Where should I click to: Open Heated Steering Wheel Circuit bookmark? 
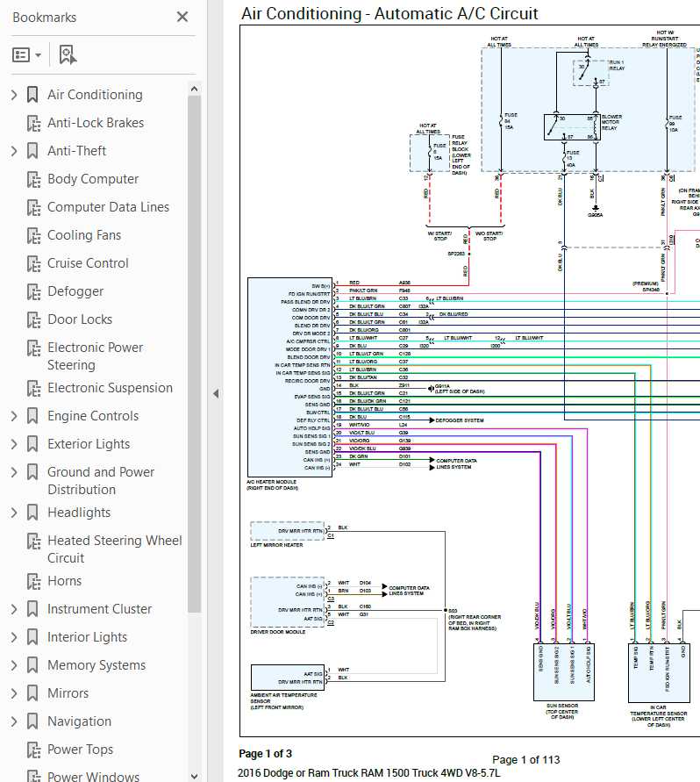(115, 549)
